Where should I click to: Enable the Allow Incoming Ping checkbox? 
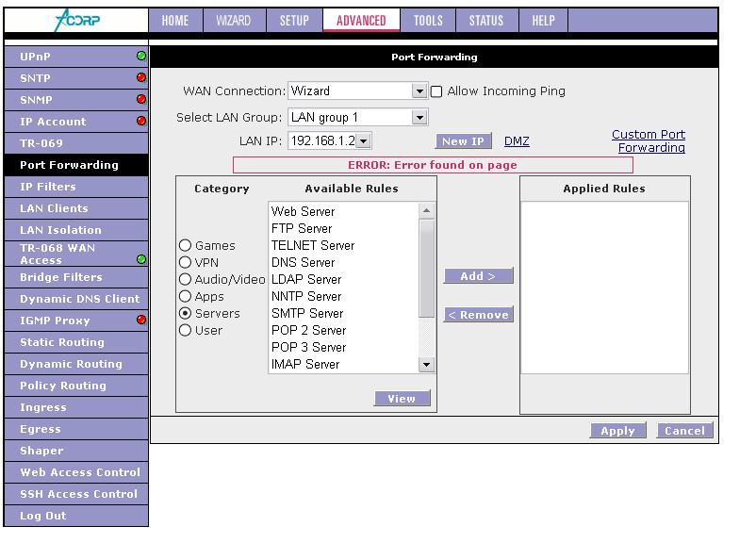pyautogui.click(x=436, y=91)
